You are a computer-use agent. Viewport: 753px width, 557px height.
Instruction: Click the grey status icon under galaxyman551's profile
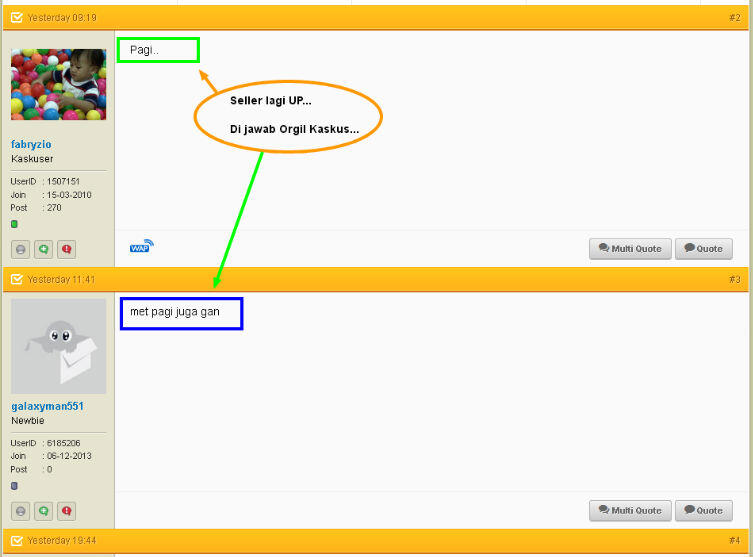click(20, 511)
